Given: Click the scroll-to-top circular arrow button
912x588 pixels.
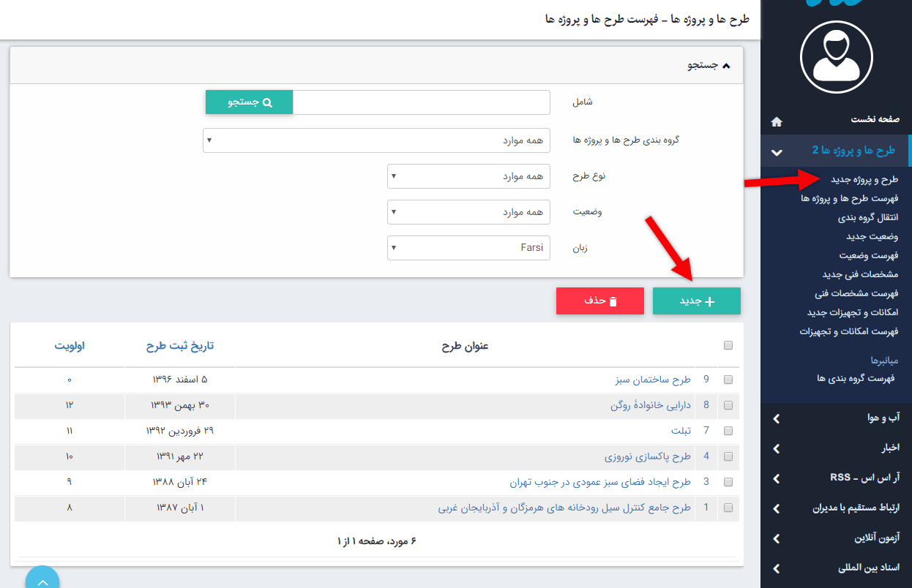Looking at the screenshot, I should point(42,579).
